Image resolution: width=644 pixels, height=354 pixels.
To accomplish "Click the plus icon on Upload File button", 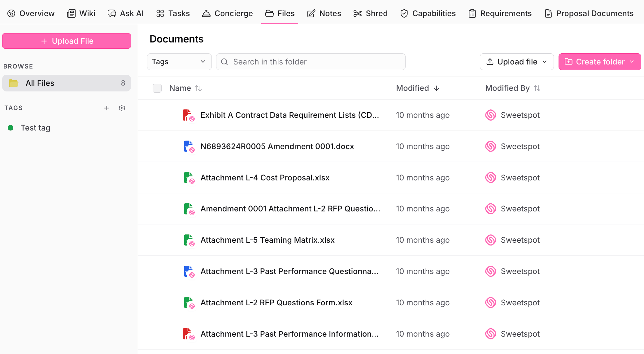I will 44,41.
